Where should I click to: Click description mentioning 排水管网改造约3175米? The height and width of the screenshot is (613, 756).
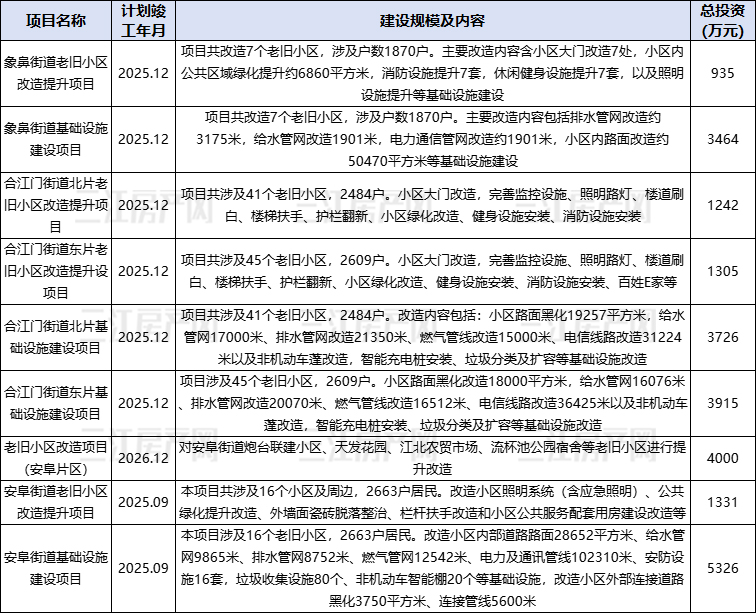click(432, 139)
